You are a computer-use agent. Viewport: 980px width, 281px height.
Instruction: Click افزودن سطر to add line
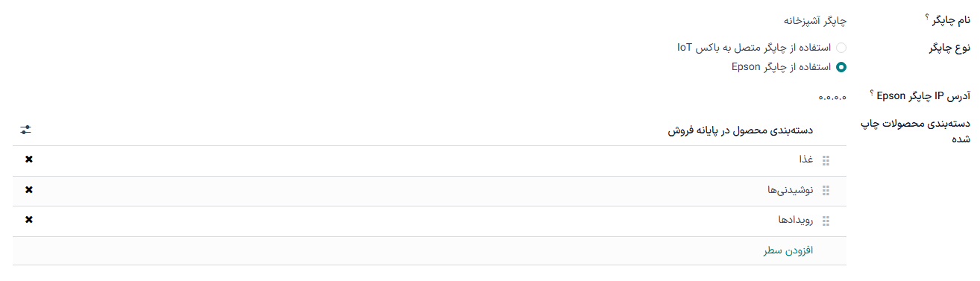[788, 250]
